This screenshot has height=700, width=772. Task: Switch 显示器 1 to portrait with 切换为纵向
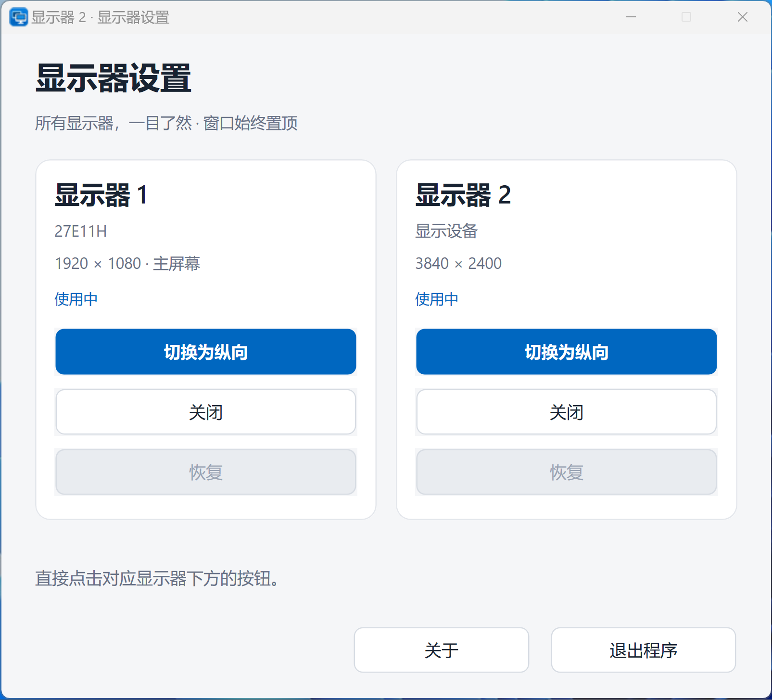(206, 352)
